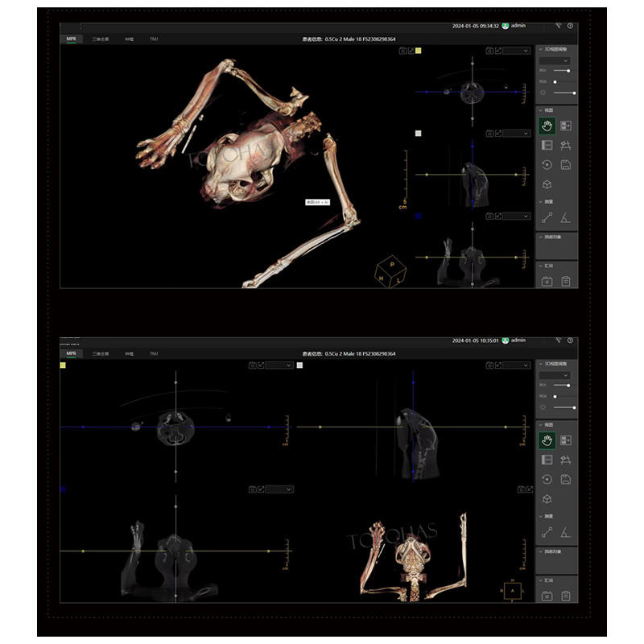The width and height of the screenshot is (644, 644).
Task: Click the timestamp 2024-01-05 10:35:01
Action: point(475,341)
